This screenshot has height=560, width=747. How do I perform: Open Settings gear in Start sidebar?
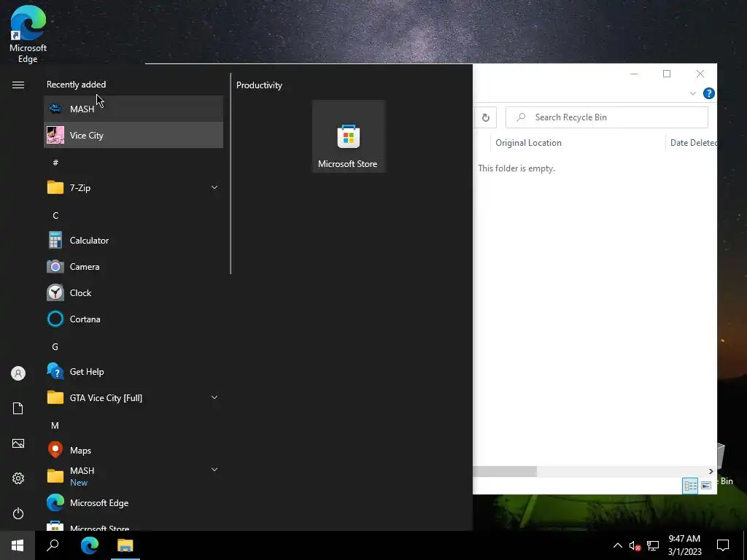pos(18,478)
